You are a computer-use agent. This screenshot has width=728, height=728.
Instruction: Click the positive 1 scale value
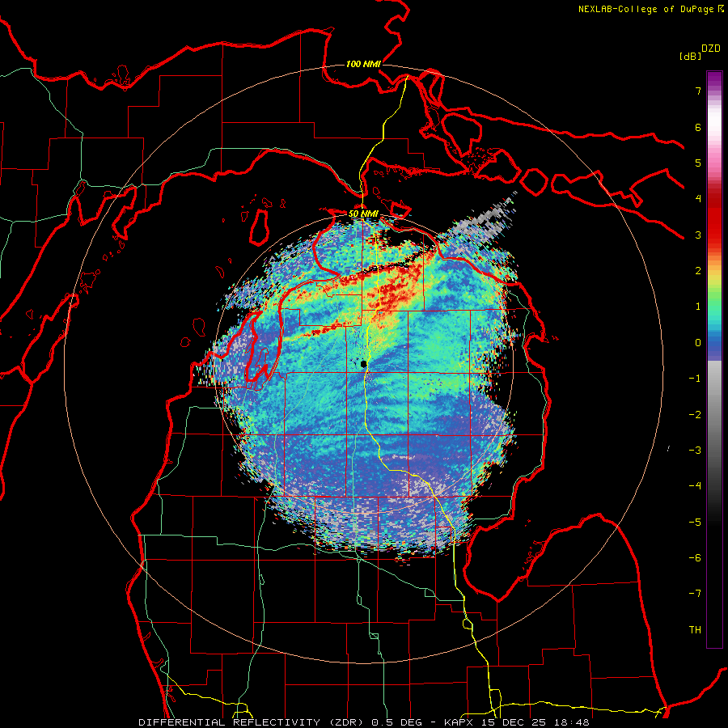(698, 306)
